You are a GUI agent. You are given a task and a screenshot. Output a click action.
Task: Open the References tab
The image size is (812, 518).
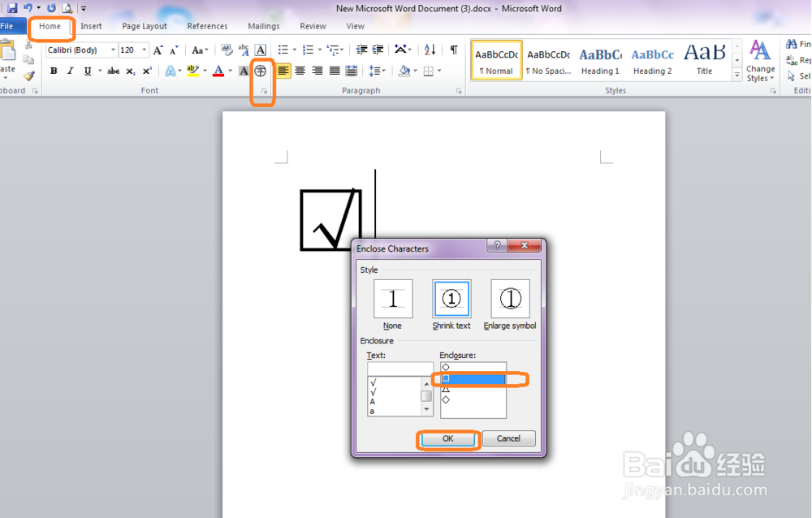tap(207, 26)
